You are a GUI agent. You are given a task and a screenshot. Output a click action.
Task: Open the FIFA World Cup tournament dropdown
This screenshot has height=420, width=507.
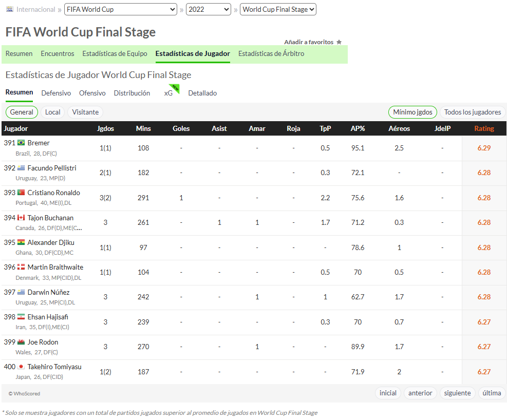point(121,9)
